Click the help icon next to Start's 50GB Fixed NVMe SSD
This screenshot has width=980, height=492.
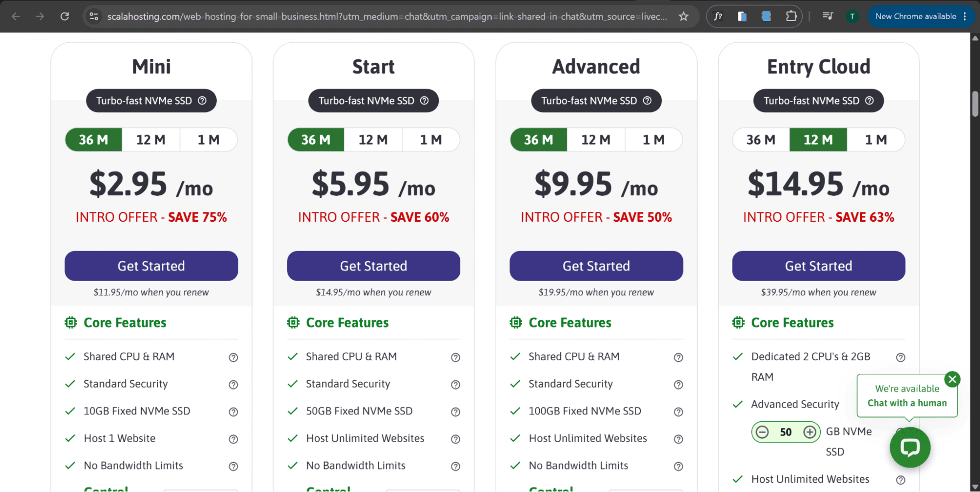455,412
